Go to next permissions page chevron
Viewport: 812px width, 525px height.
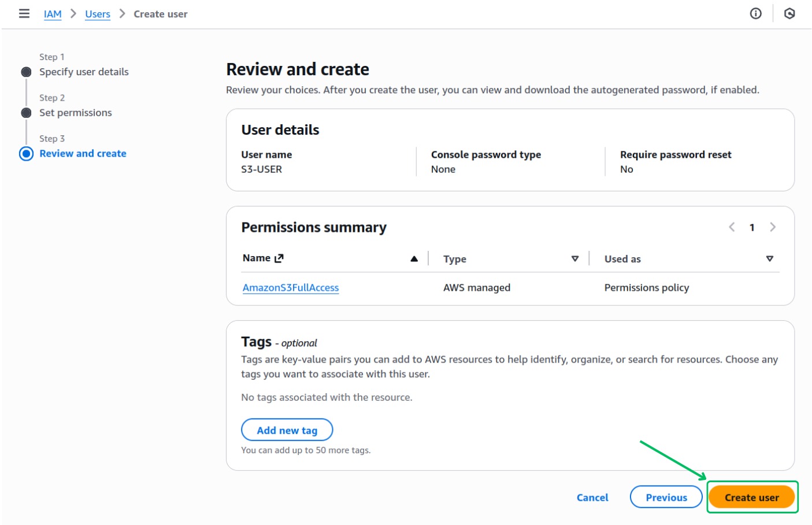[x=773, y=227]
